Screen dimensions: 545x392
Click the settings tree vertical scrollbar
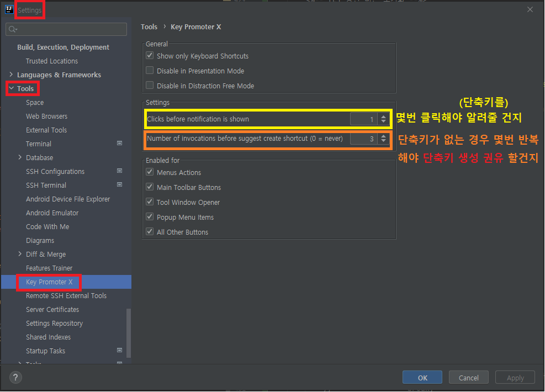click(129, 333)
